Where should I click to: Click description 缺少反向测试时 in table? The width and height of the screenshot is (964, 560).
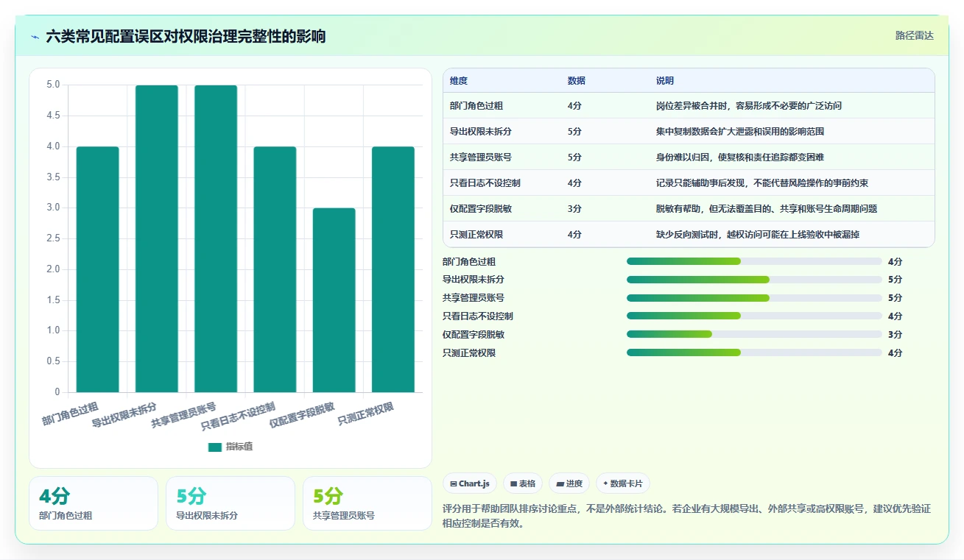click(x=758, y=235)
